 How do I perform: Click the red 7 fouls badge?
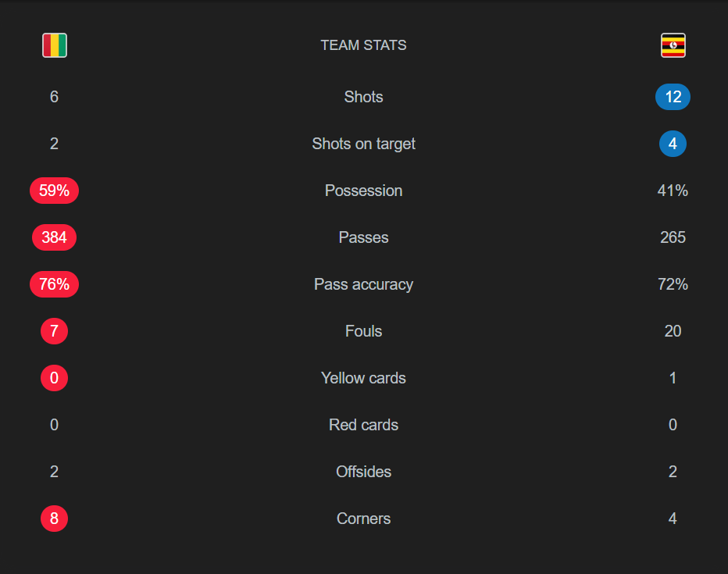pyautogui.click(x=55, y=331)
